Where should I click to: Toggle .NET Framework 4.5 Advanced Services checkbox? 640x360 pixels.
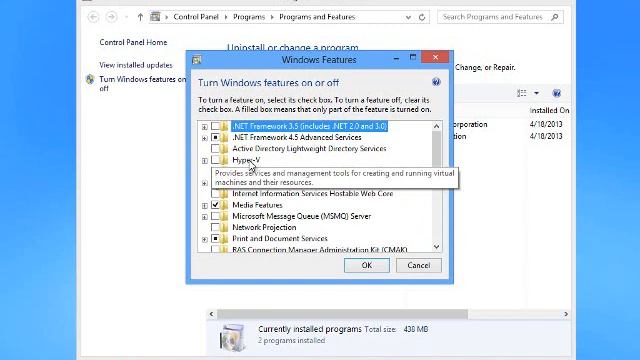215,138
